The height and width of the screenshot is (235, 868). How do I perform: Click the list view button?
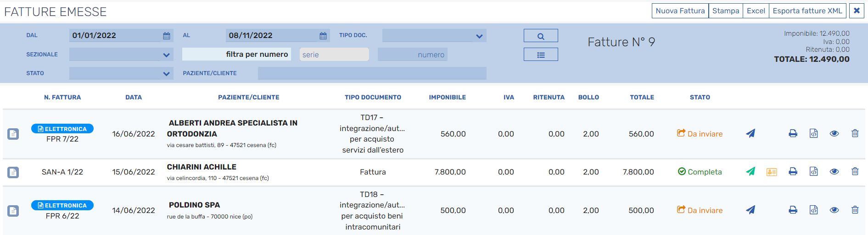(x=541, y=55)
